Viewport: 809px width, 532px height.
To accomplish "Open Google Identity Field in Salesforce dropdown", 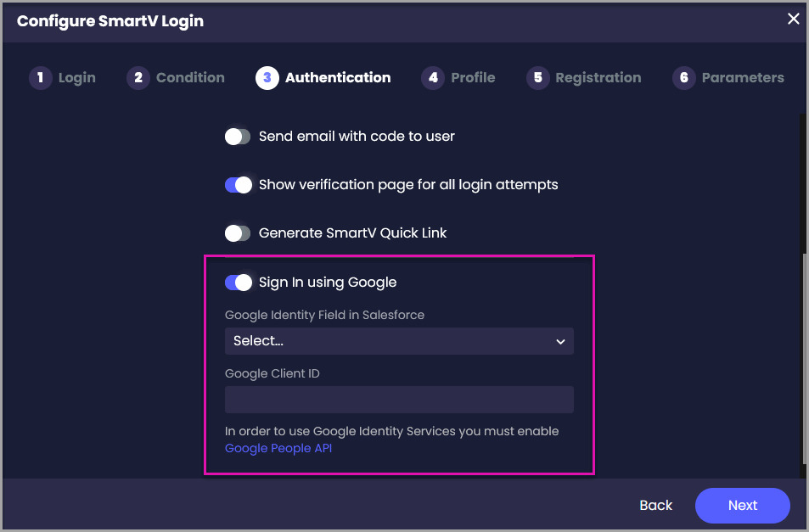I will (x=399, y=341).
